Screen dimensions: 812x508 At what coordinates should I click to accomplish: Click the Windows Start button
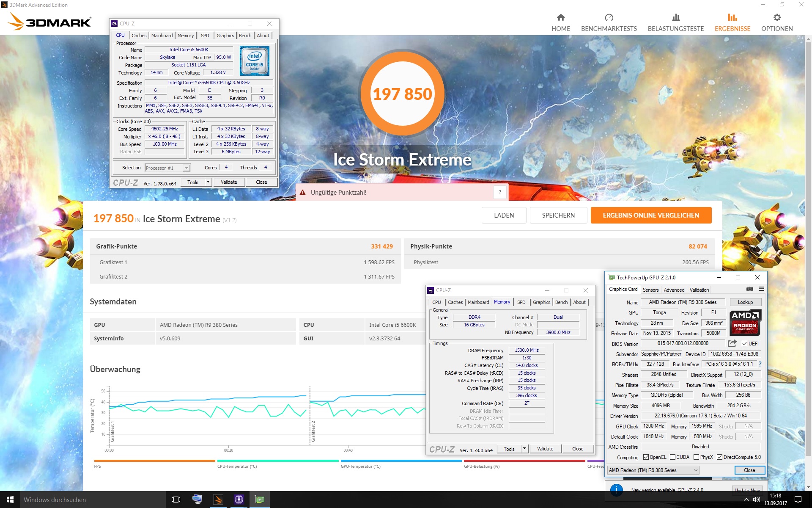point(10,500)
